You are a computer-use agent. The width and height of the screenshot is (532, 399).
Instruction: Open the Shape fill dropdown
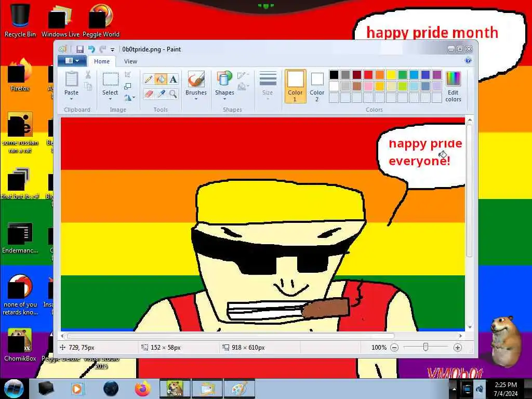pos(243,87)
